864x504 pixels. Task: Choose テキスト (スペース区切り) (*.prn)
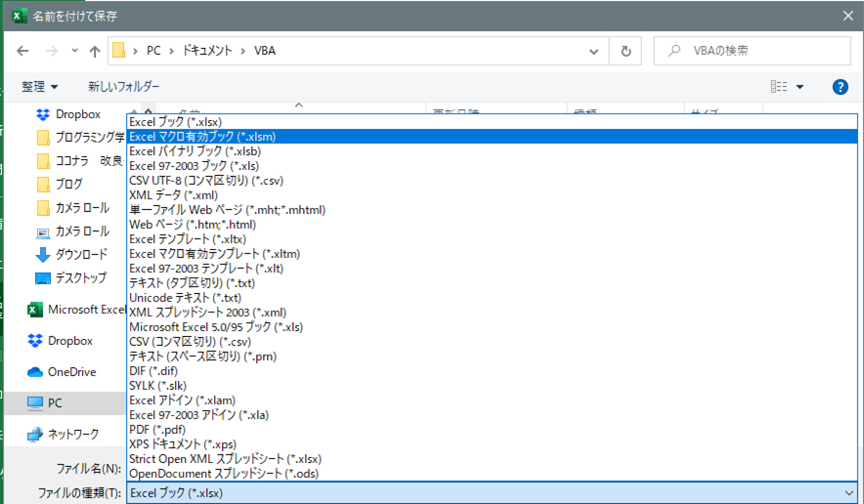click(492, 357)
